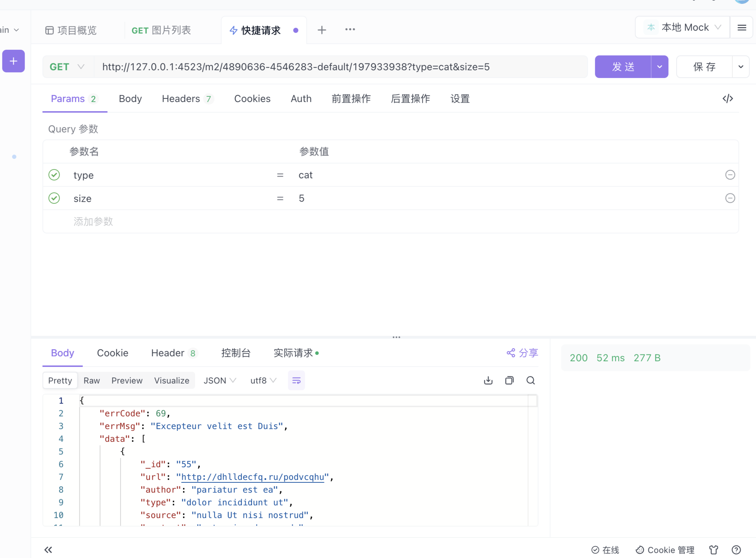The width and height of the screenshot is (756, 558).
Task: Toggle word wrap in the response viewer
Action: (296, 380)
